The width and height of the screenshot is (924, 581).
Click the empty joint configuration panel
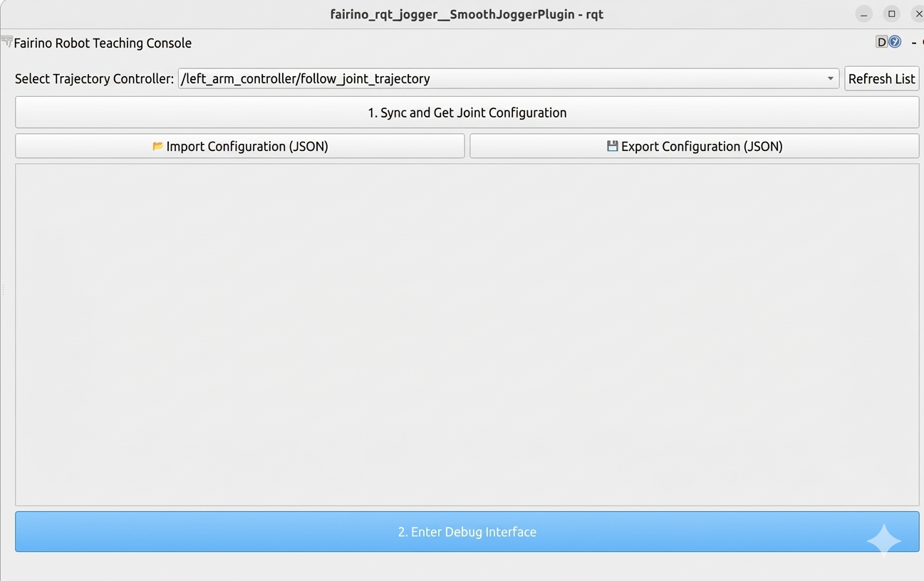point(467,335)
